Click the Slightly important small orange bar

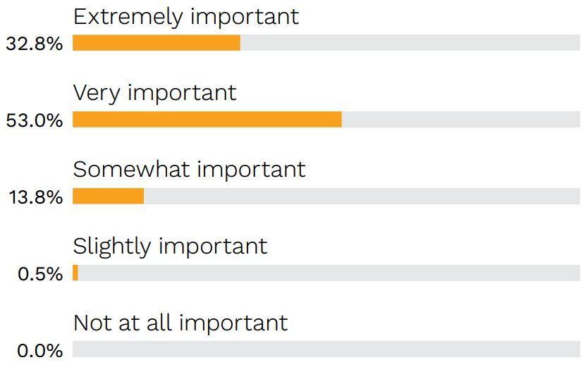click(x=75, y=273)
